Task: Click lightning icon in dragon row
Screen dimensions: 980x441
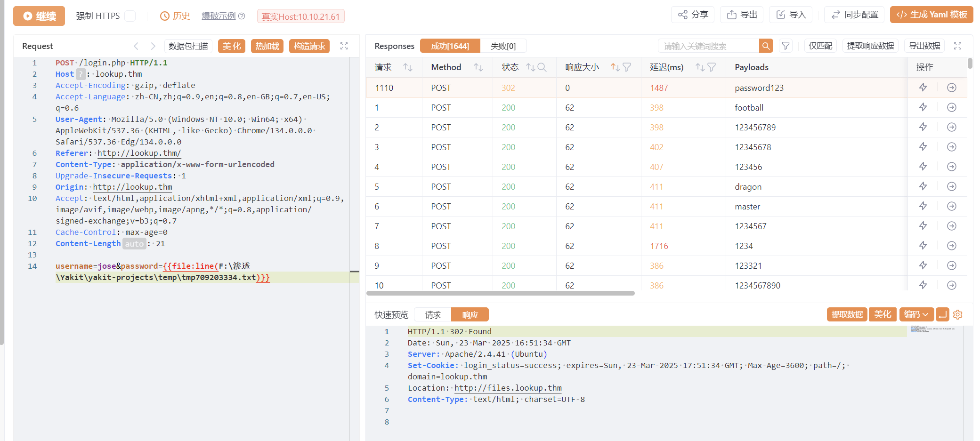Action: 923,186
